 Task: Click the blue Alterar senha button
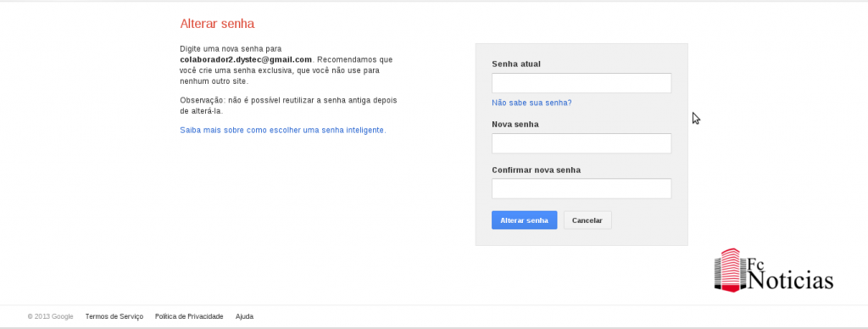click(x=524, y=220)
